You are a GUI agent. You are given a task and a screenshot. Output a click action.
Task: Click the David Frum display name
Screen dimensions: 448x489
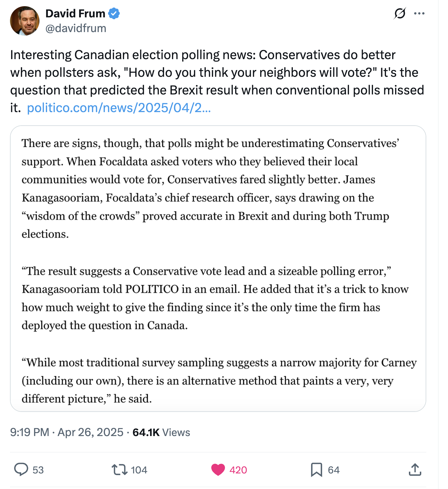pyautogui.click(x=75, y=14)
